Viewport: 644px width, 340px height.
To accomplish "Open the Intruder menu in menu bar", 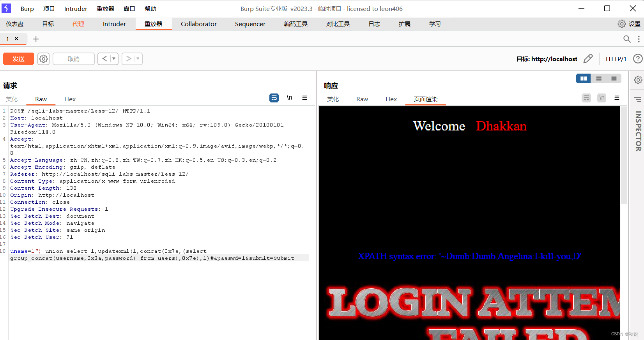I will [x=76, y=9].
